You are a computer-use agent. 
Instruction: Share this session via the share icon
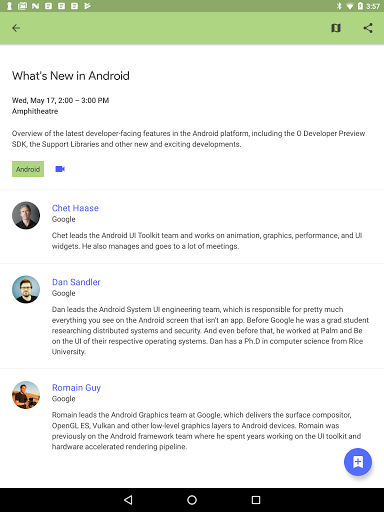coord(368,28)
